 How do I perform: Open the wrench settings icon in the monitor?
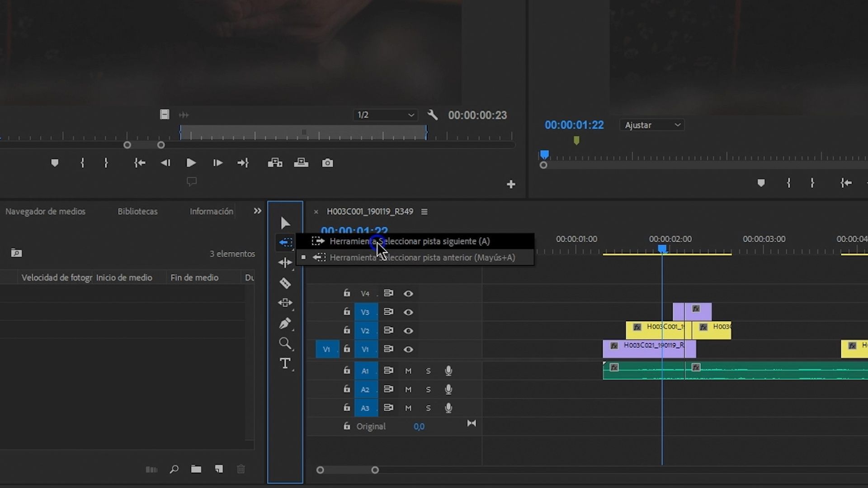click(x=432, y=115)
